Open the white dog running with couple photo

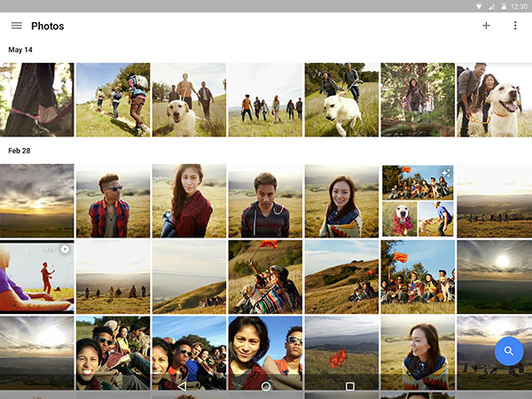[341, 99]
